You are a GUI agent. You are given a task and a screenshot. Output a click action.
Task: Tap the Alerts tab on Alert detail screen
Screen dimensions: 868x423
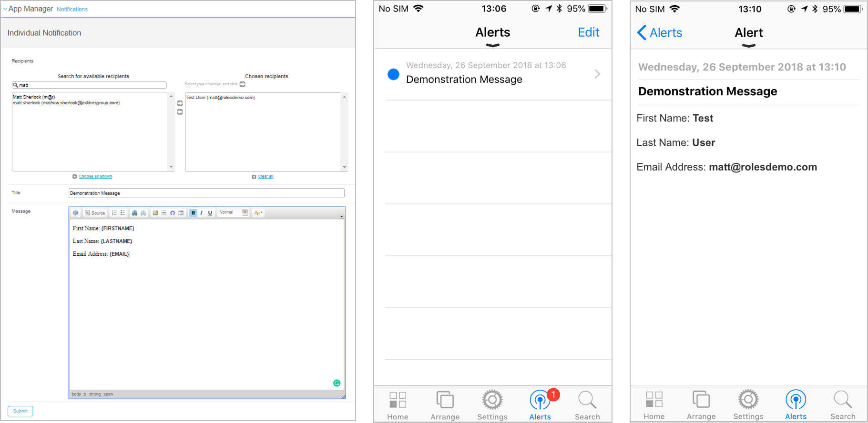(x=796, y=406)
